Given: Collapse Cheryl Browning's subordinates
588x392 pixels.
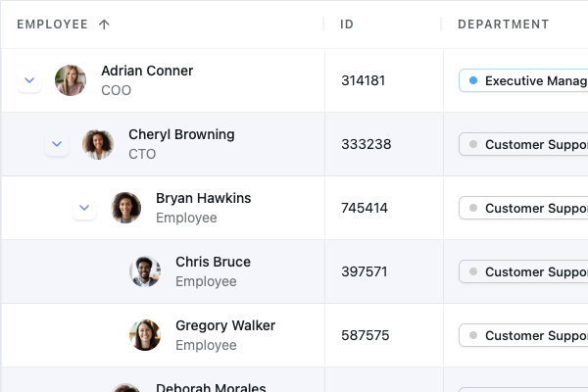Looking at the screenshot, I should click(x=57, y=144).
